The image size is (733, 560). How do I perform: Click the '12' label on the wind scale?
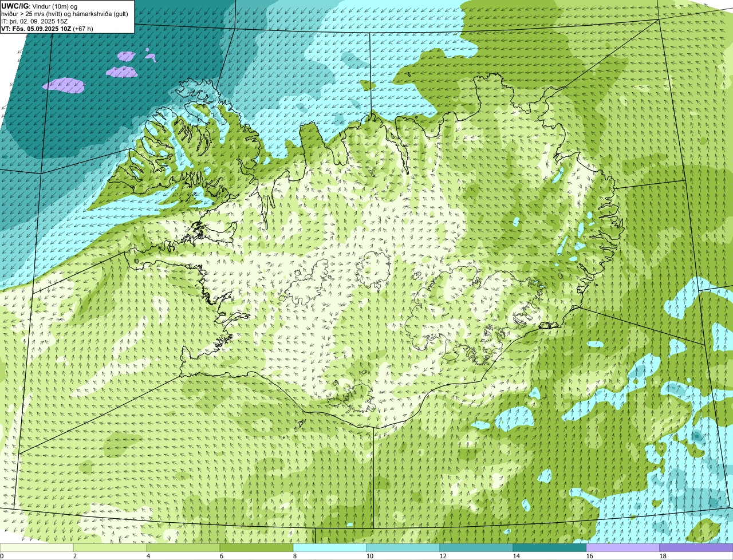click(x=443, y=556)
